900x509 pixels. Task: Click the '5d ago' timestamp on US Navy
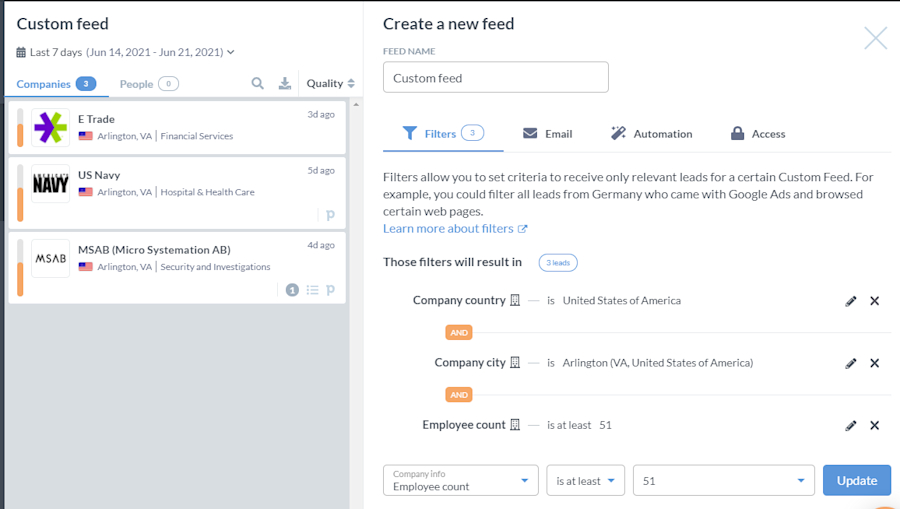pos(321,170)
